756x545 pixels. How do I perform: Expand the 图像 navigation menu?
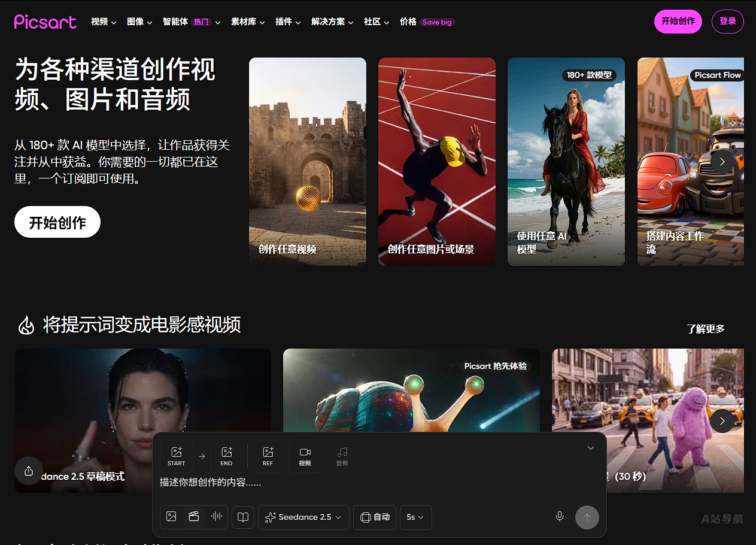[139, 22]
